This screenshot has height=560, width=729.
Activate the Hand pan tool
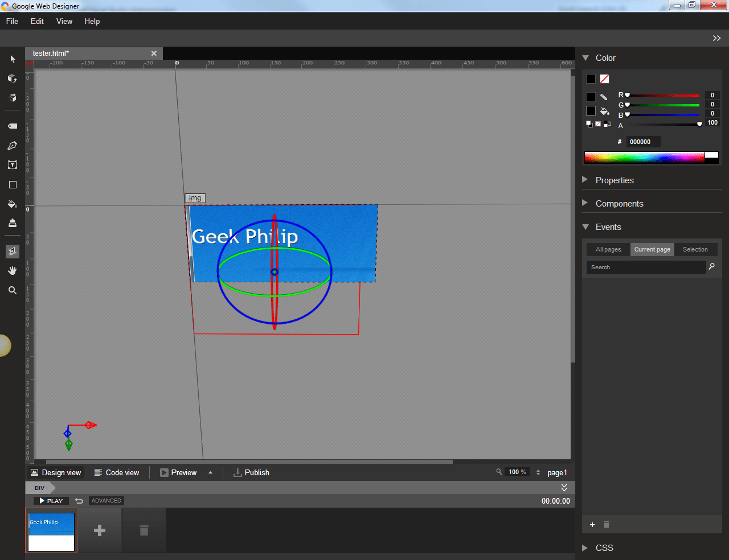[x=12, y=271]
